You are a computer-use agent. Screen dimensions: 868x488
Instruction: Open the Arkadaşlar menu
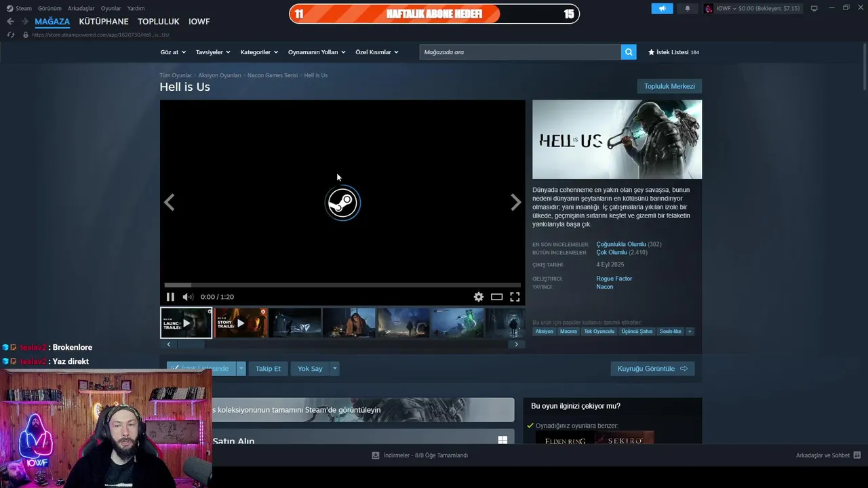(x=81, y=8)
